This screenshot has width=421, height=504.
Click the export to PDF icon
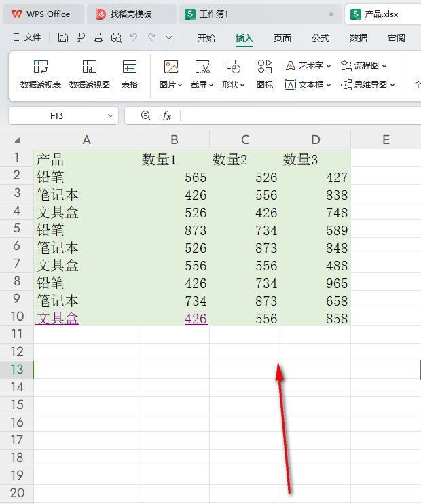(81, 38)
